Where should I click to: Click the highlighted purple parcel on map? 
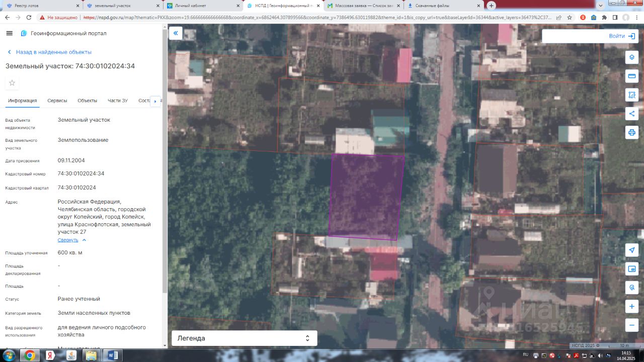(x=366, y=197)
